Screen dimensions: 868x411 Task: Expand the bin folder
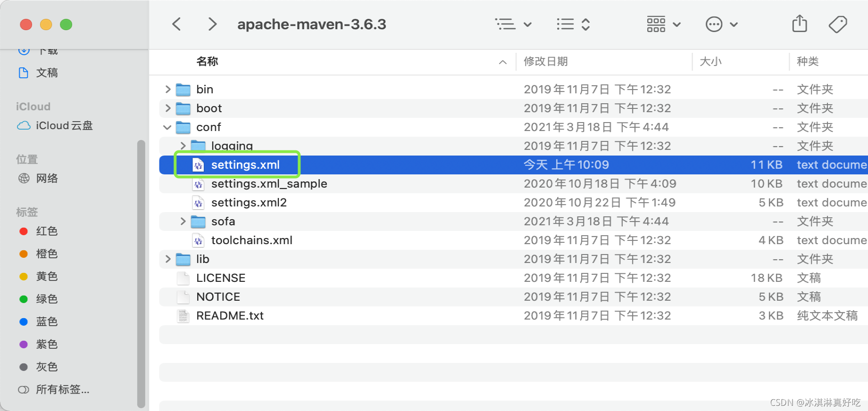point(167,89)
